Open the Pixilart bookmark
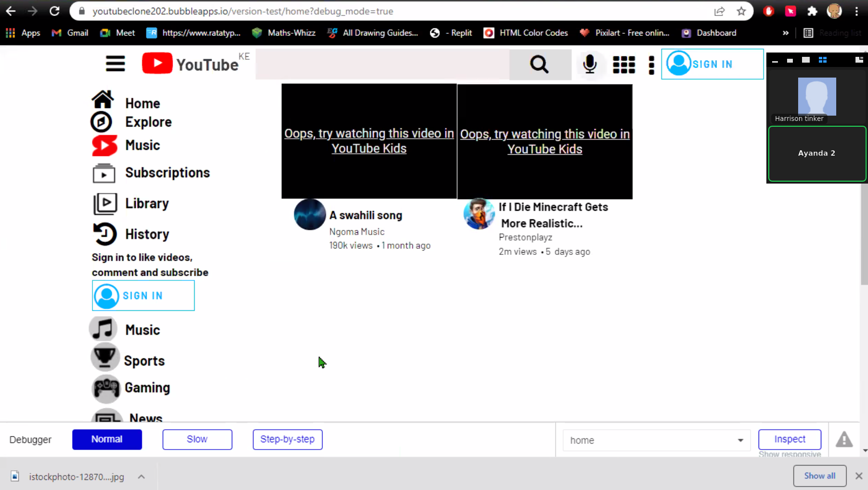868x490 pixels. 624,33
